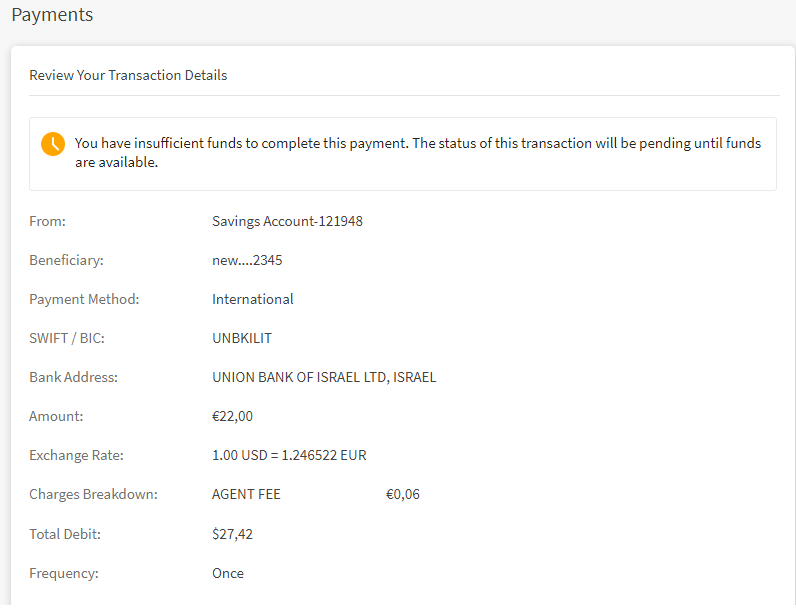Click the $27,42 total debit value
Image resolution: width=796 pixels, height=608 pixels.
coord(232,534)
